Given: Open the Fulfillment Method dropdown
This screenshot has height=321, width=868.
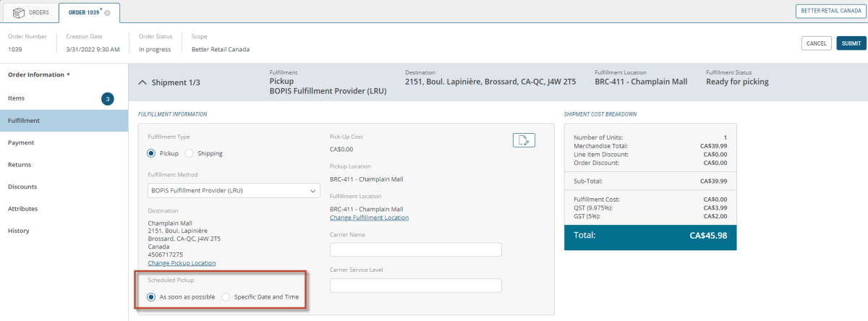Looking at the screenshot, I should click(234, 191).
